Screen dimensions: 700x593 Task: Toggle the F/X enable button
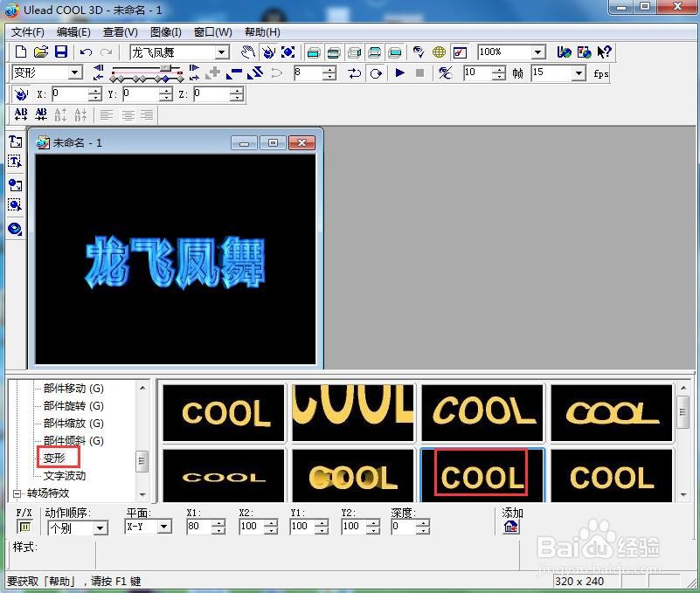[x=25, y=527]
